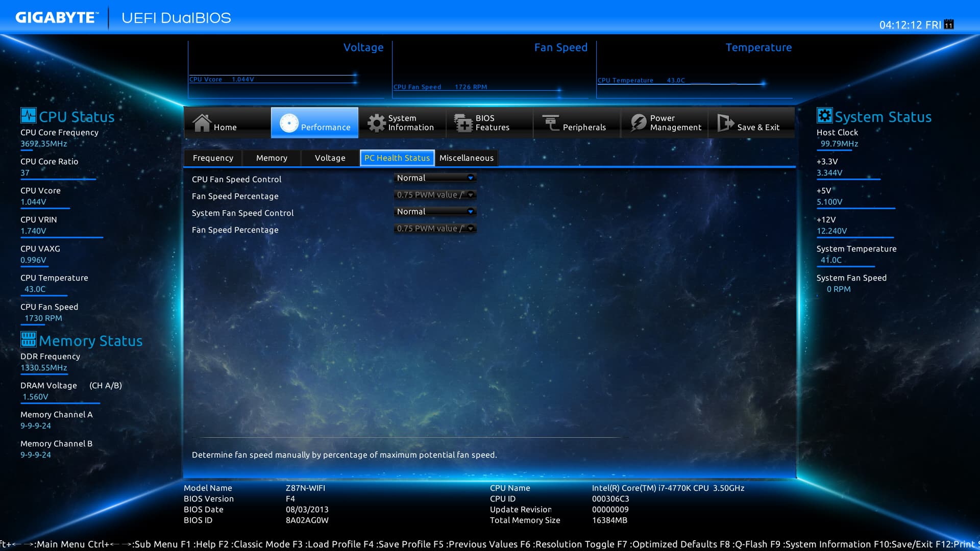Click the calendar icon beside the clock
Screen dimensions: 980x551
(949, 24)
